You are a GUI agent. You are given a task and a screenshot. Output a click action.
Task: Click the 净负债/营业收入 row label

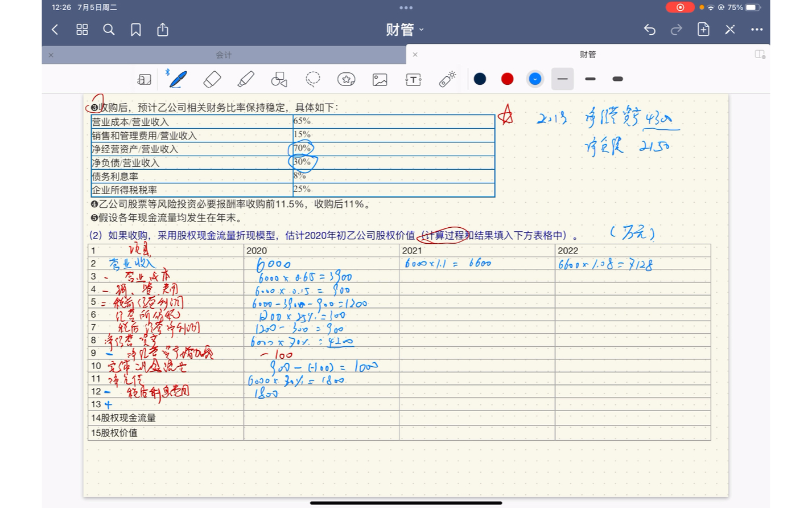(125, 163)
